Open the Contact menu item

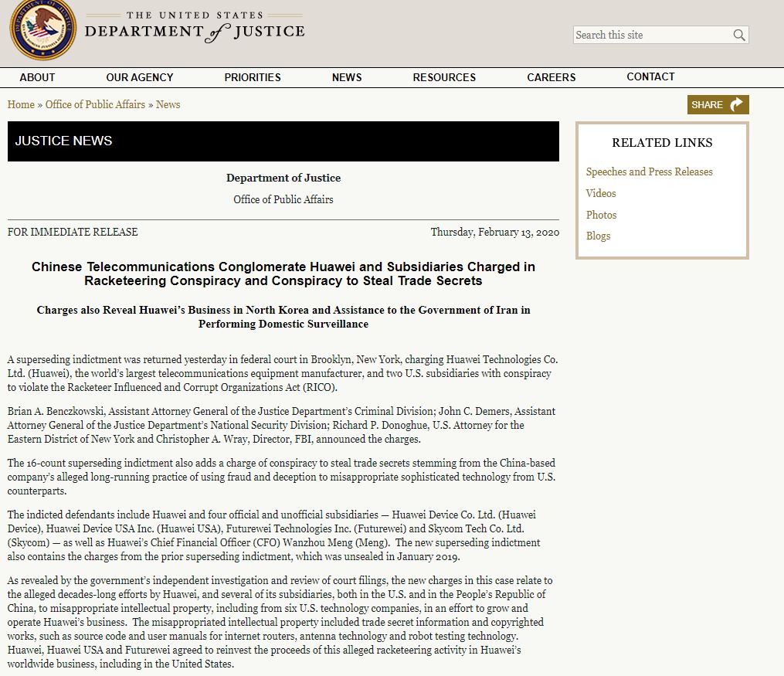(650, 76)
